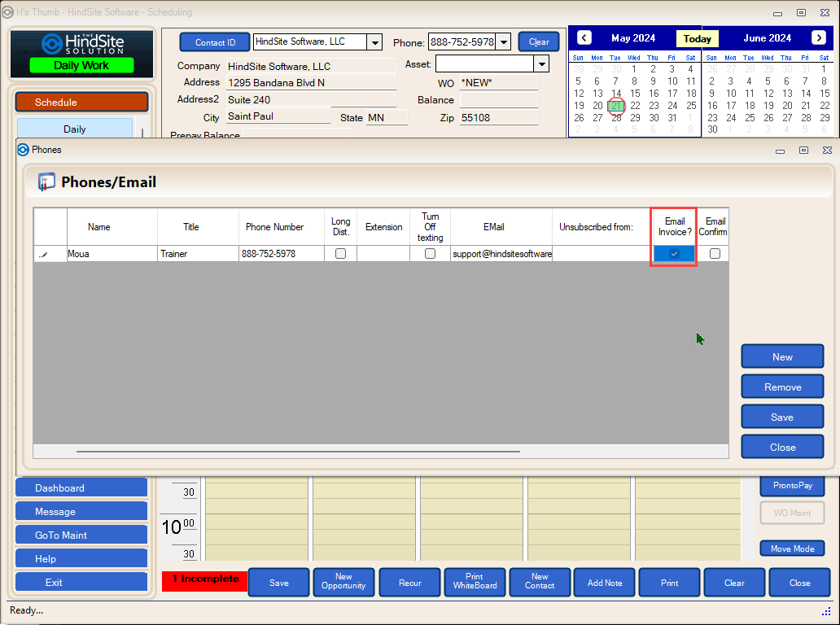This screenshot has height=625, width=840.
Task: Select May 24 on the calendar
Action: tap(672, 106)
